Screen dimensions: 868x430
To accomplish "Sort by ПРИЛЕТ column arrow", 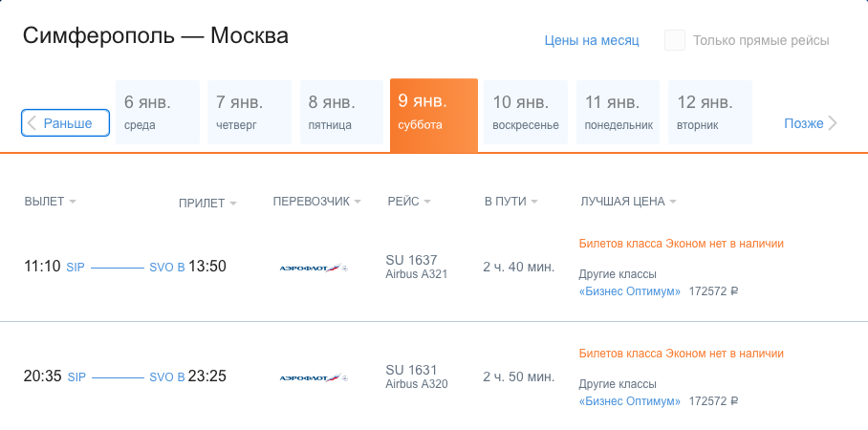I will tap(233, 204).
